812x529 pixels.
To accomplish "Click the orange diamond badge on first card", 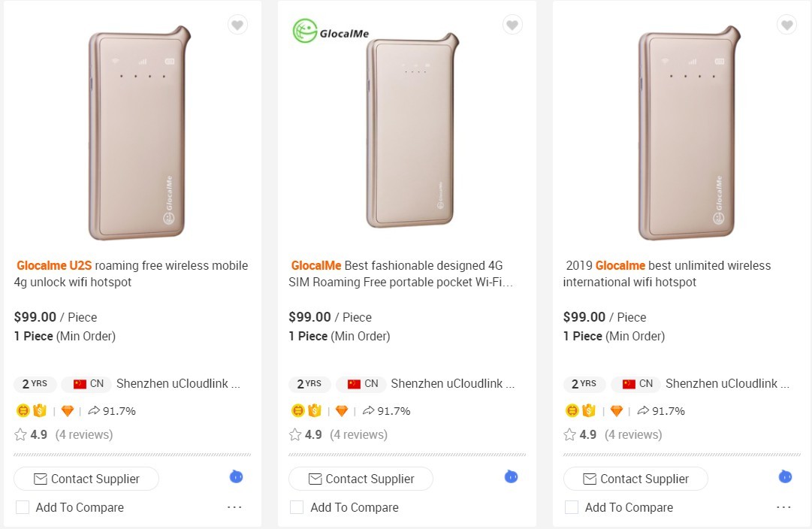I will tap(68, 411).
